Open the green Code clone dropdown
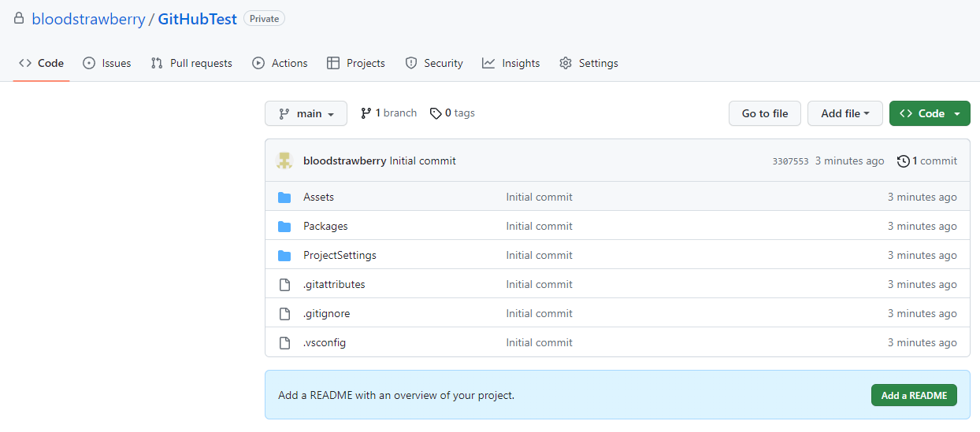Image resolution: width=980 pixels, height=432 pixels. click(930, 113)
